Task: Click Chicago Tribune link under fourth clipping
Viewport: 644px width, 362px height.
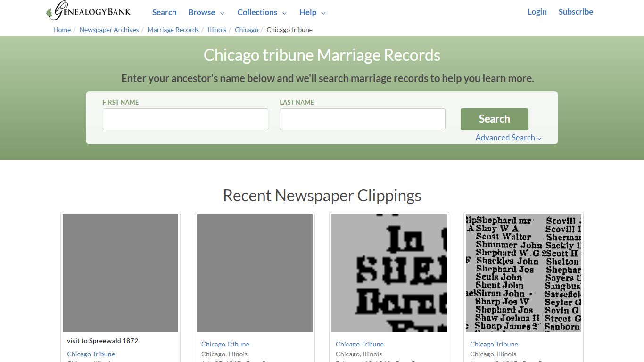Action: [x=494, y=344]
